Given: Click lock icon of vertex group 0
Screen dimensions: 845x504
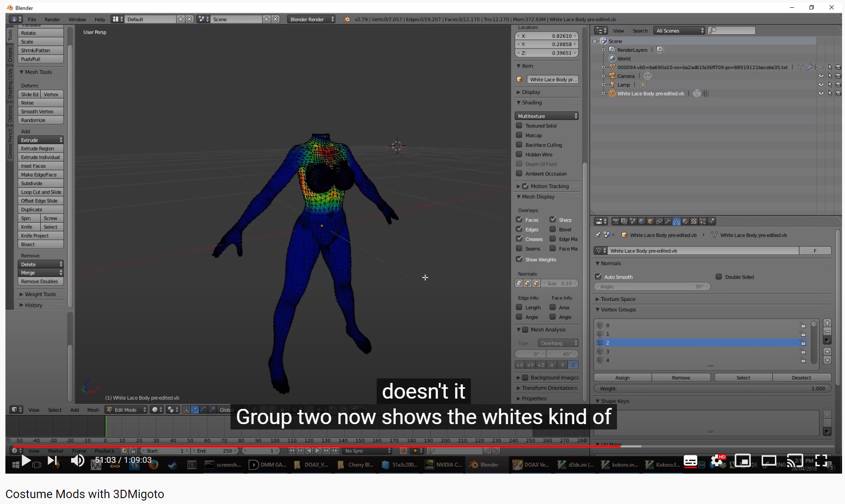Looking at the screenshot, I should [x=803, y=325].
